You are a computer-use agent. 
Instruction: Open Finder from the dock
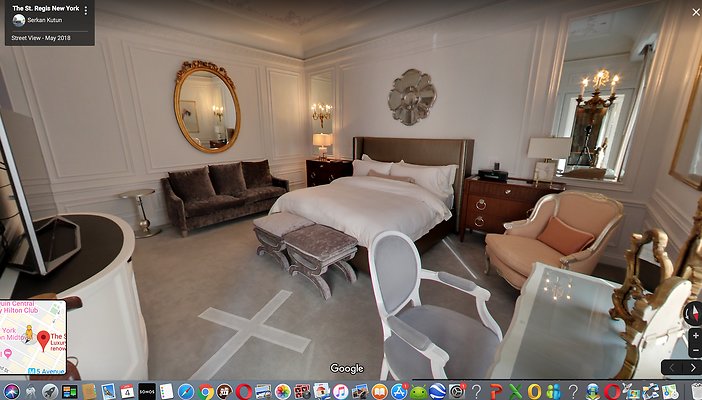11,391
